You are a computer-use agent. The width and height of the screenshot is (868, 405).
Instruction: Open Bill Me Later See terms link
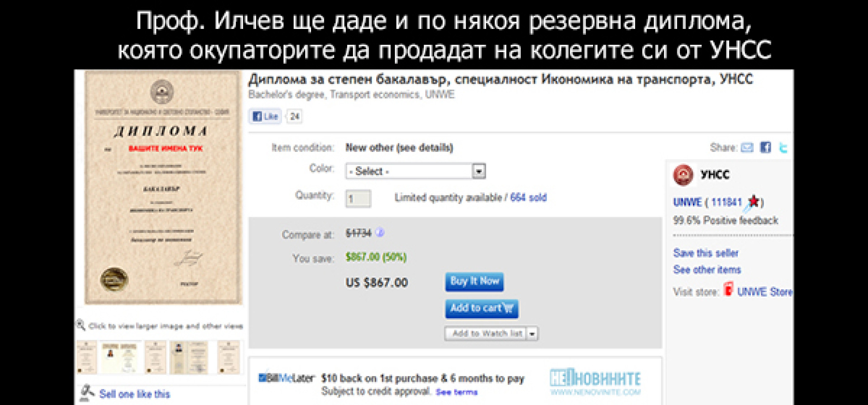click(x=457, y=392)
